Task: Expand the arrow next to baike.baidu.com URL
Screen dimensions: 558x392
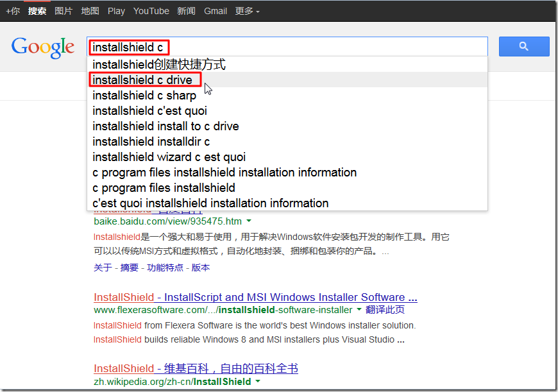Action: tap(249, 221)
